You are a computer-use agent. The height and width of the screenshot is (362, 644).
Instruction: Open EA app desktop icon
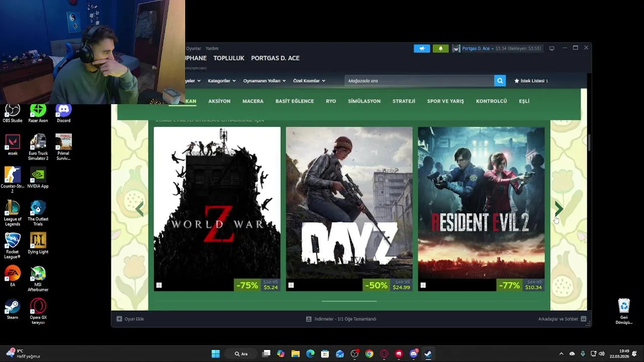(13, 276)
